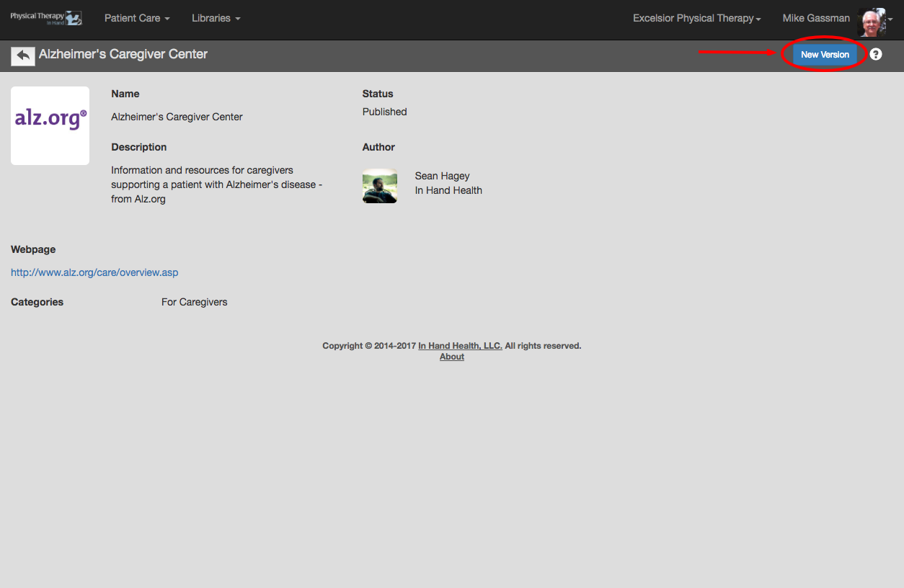The width and height of the screenshot is (904, 588).
Task: Click Sean Hagey's author photo
Action: point(380,186)
